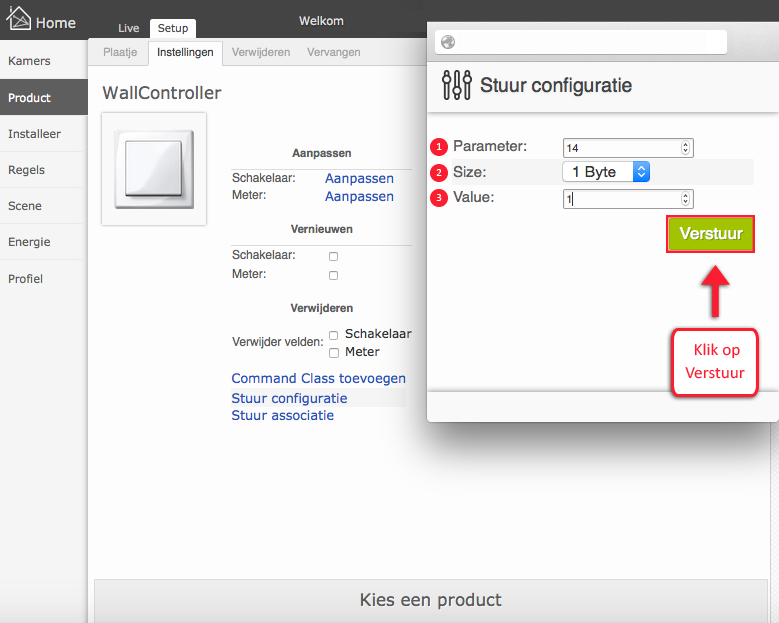The image size is (779, 623).
Task: Click the Welkom header text
Action: 321,21
